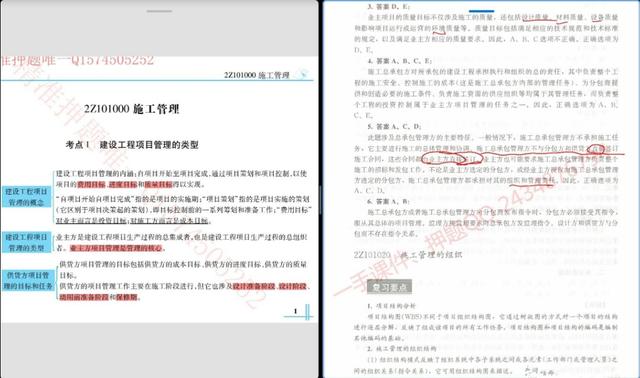Click item "1. 项目结构分析"

tap(391, 306)
